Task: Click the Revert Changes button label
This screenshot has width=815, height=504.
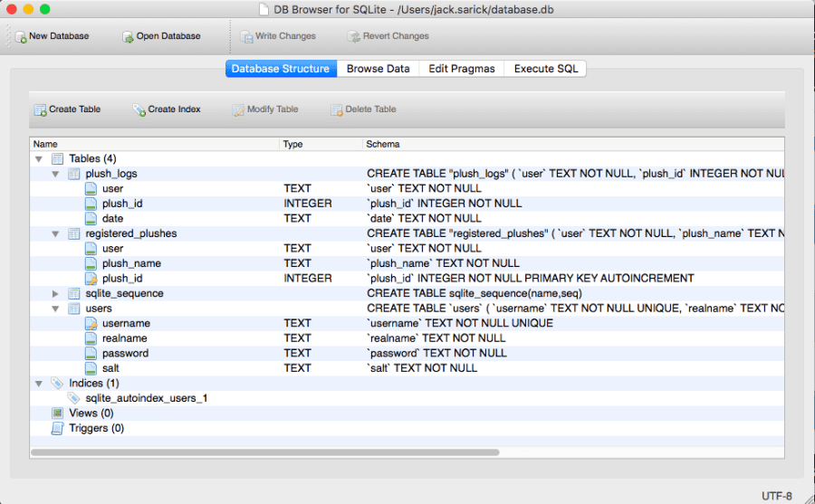Action: 396,36
